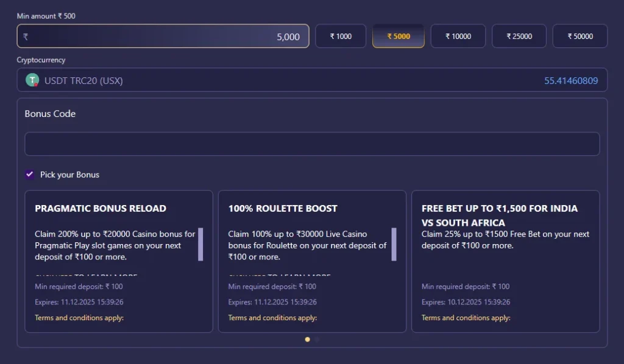Open Terms and conditions in Pragmatic card
Image resolution: width=624 pixels, height=364 pixels.
pyautogui.click(x=79, y=318)
